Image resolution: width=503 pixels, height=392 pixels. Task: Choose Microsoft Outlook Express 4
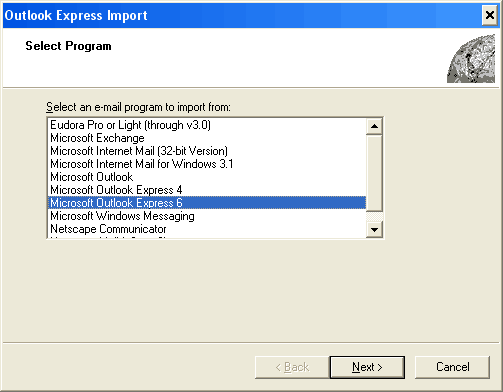coord(116,190)
